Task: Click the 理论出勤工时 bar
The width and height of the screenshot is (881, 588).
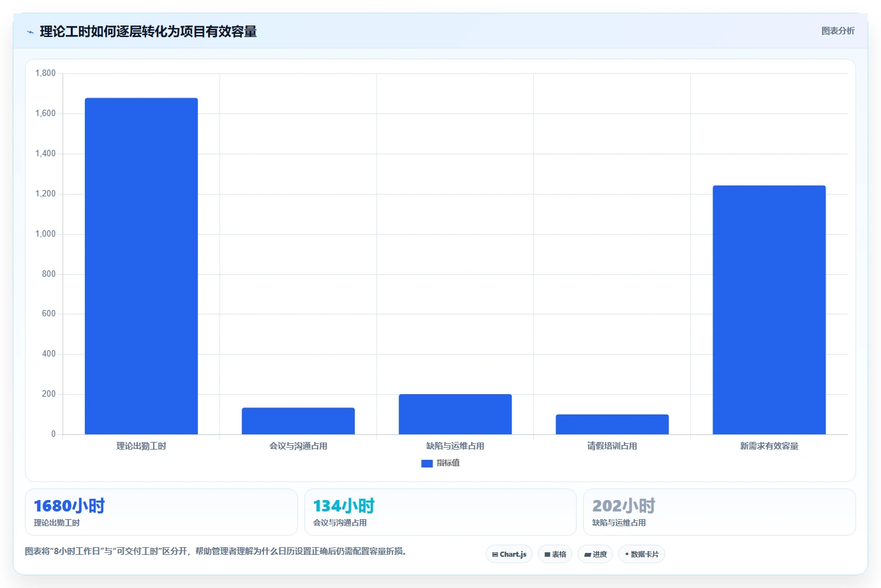Action: (141, 266)
